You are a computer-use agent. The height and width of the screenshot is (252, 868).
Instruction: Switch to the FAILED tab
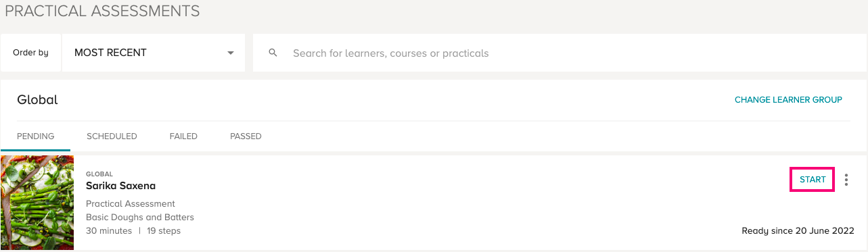pos(183,136)
